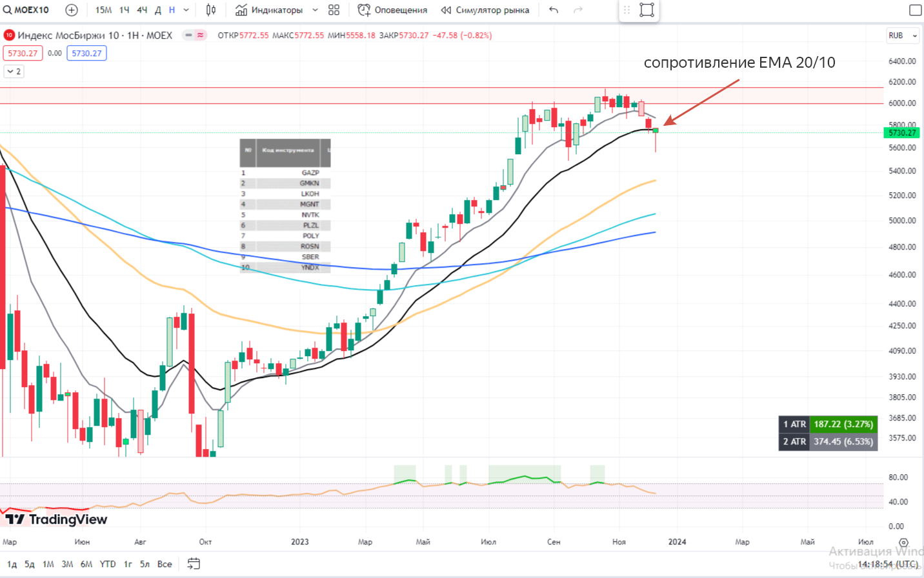This screenshot has width=924, height=578.
Task: Click the POLY row in the table
Action: [285, 235]
